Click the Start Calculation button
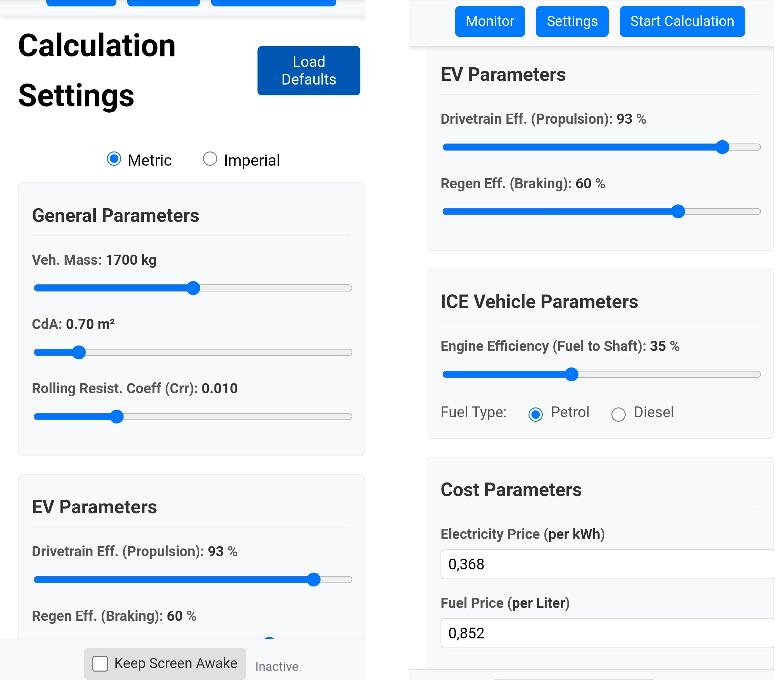This screenshot has width=784, height=680. click(682, 21)
